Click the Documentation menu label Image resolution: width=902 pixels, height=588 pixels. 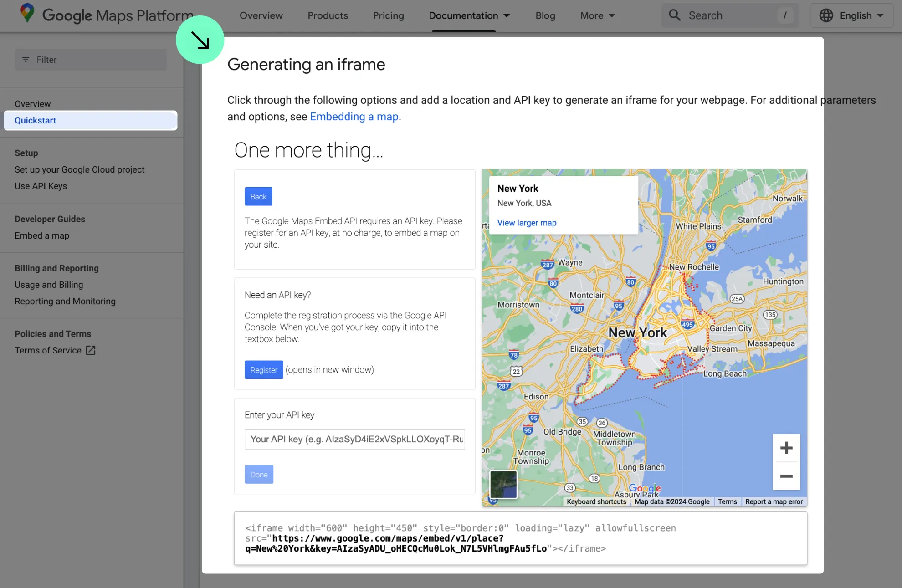[x=463, y=15]
